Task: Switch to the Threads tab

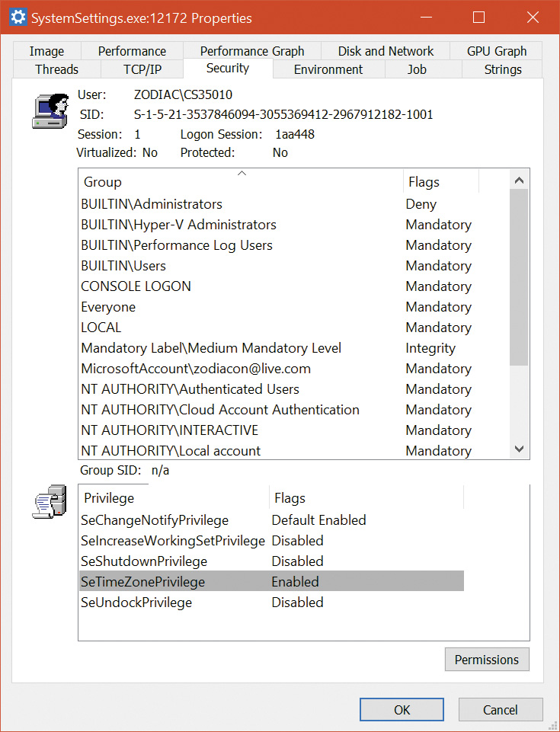Action: pos(56,69)
